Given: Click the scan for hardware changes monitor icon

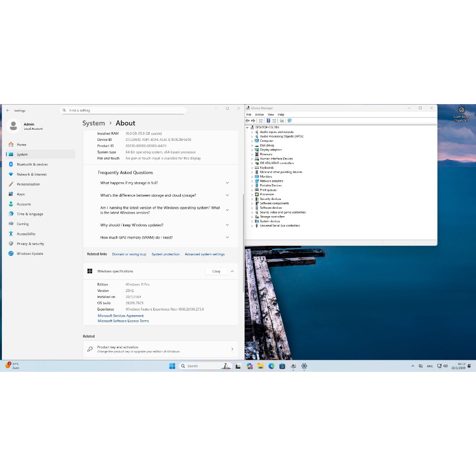Looking at the screenshot, I should point(290,120).
